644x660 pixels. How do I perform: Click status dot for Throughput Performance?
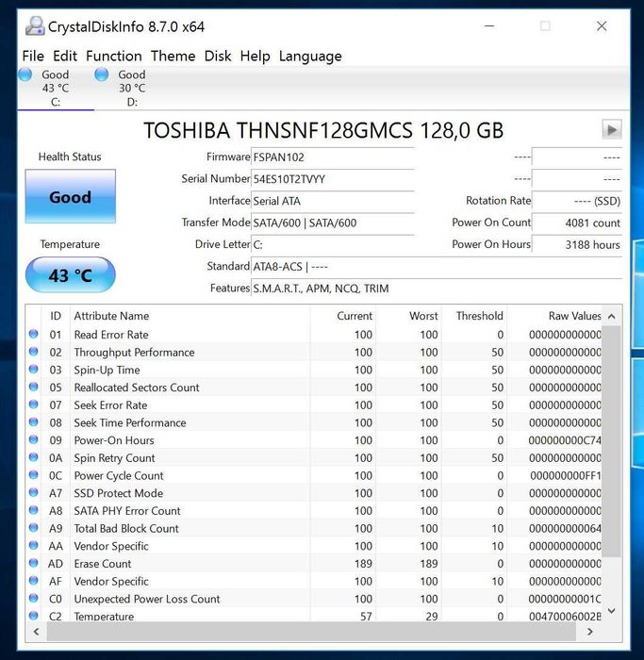34,352
